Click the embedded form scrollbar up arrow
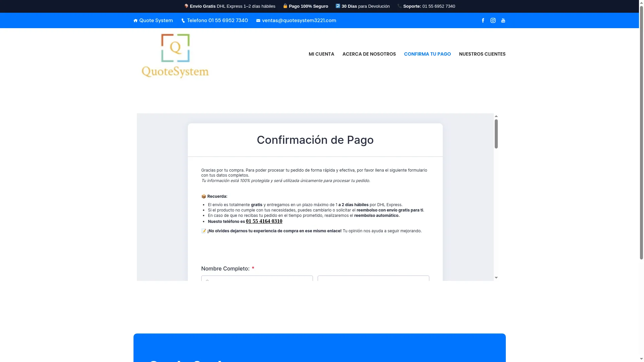 [x=496, y=116]
